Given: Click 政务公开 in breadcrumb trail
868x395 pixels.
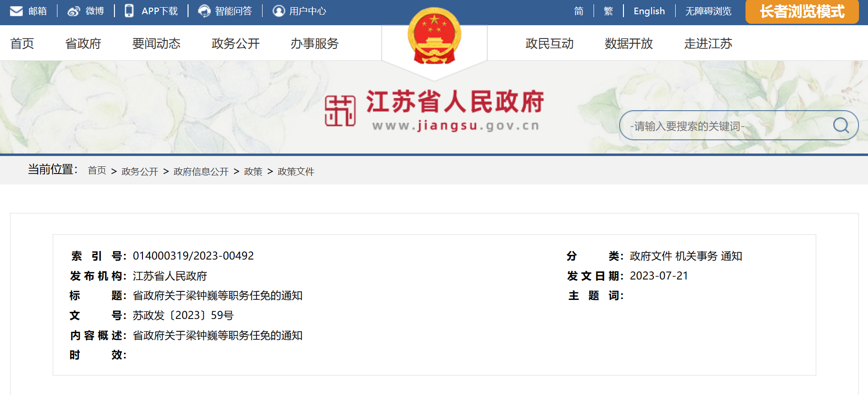Looking at the screenshot, I should (x=140, y=171).
